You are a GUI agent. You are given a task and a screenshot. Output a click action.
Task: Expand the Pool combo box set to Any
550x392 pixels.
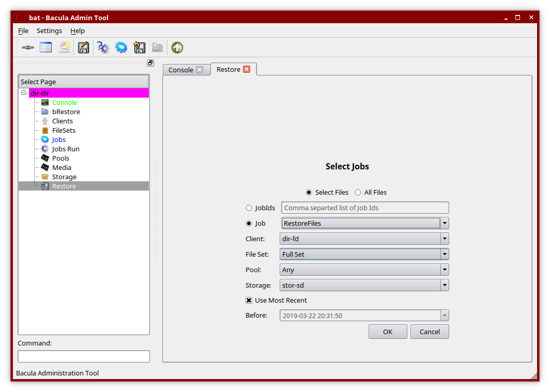(364, 270)
